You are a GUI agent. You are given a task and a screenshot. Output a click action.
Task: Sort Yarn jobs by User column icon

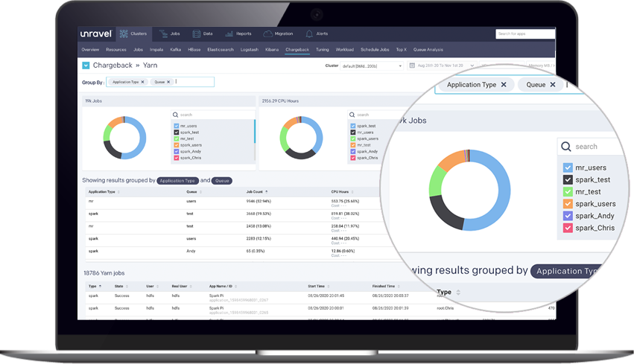click(x=157, y=287)
